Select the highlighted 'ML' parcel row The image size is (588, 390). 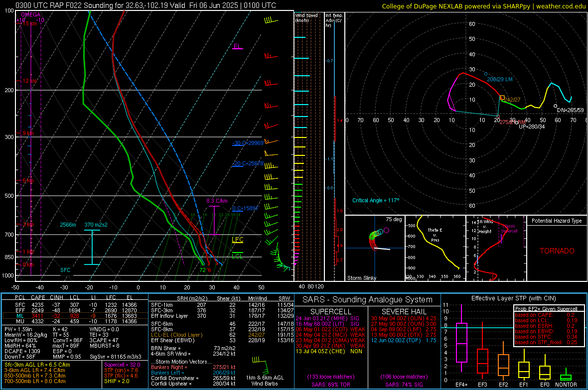click(75, 316)
